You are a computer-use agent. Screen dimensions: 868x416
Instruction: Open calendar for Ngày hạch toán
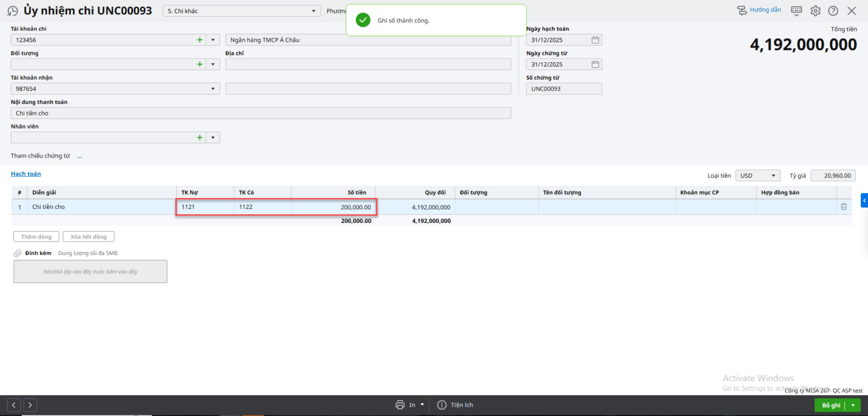(595, 40)
